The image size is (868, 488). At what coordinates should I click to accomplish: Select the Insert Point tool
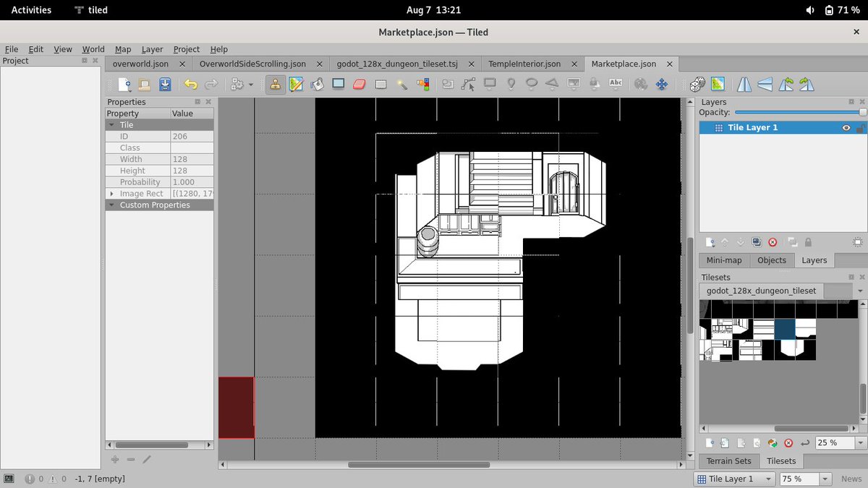click(x=511, y=84)
